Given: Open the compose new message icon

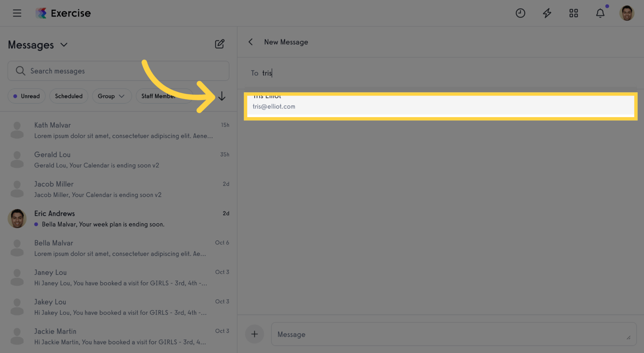Looking at the screenshot, I should click(x=219, y=43).
